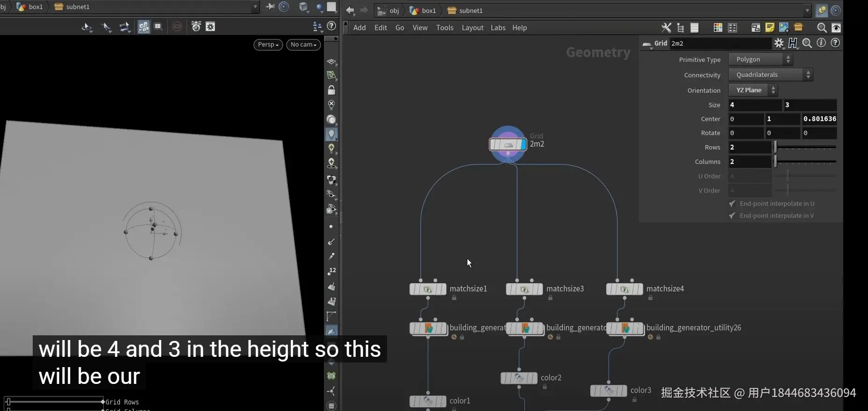
Task: Open the color palette icon in network toolbar
Action: click(718, 28)
